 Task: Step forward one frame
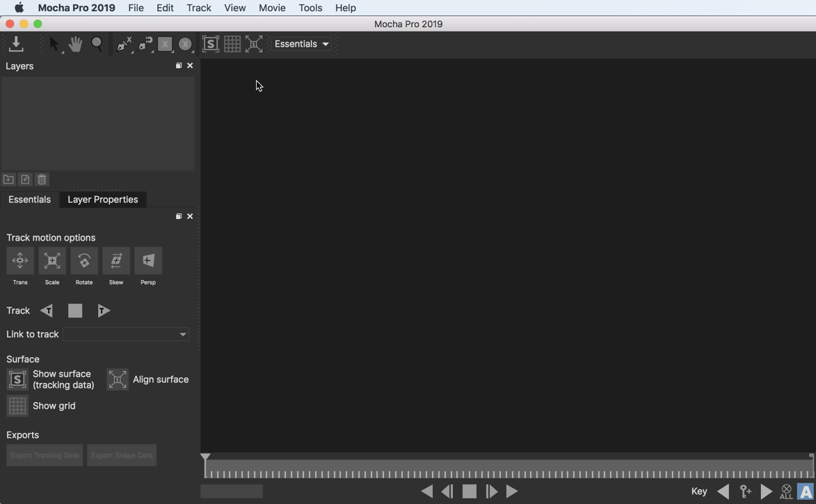[x=491, y=491]
